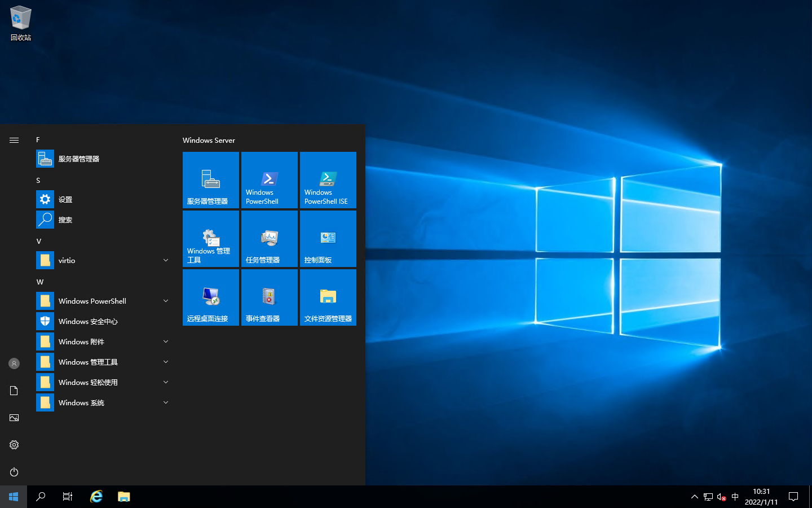The height and width of the screenshot is (508, 812).
Task: Open Pictures from the Start sidebar
Action: [14, 418]
